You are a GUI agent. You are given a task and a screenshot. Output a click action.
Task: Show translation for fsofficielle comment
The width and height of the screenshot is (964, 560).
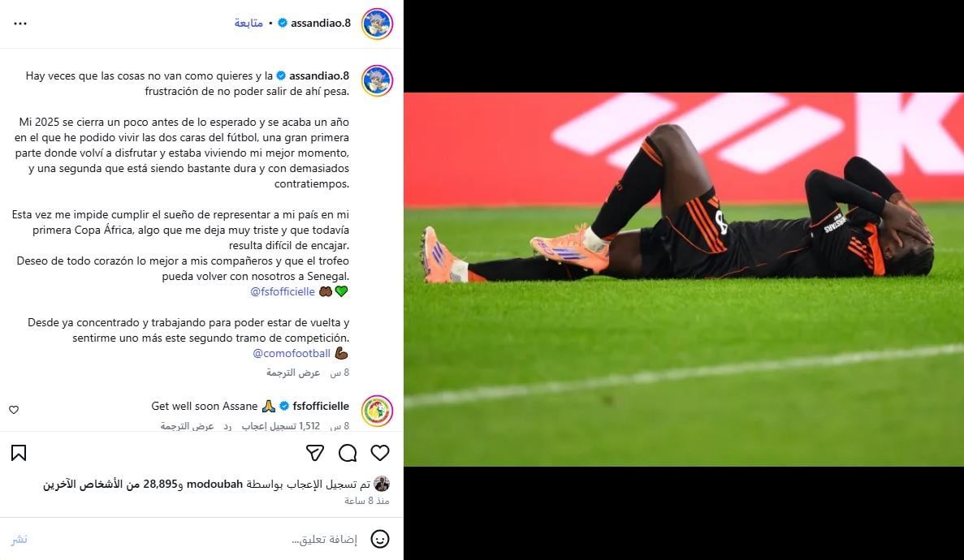click(x=187, y=426)
